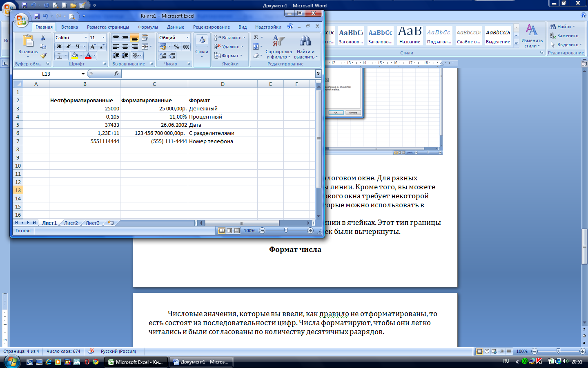The height and width of the screenshot is (368, 588).
Task: Click Microsoft Excel taskbar button
Action: (136, 362)
